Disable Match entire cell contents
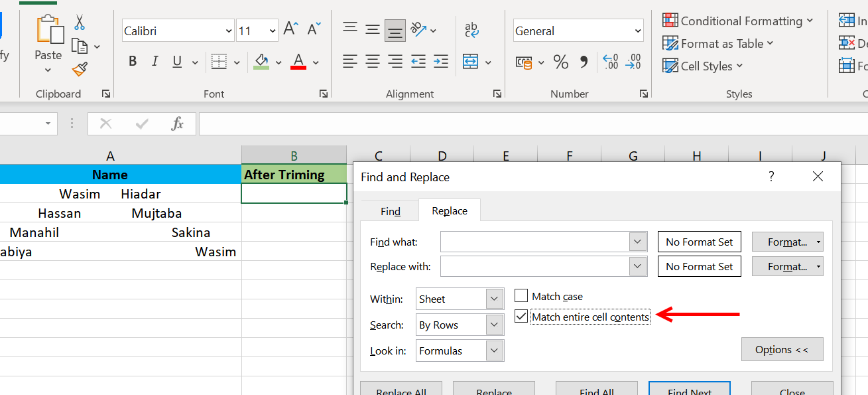 coord(521,316)
